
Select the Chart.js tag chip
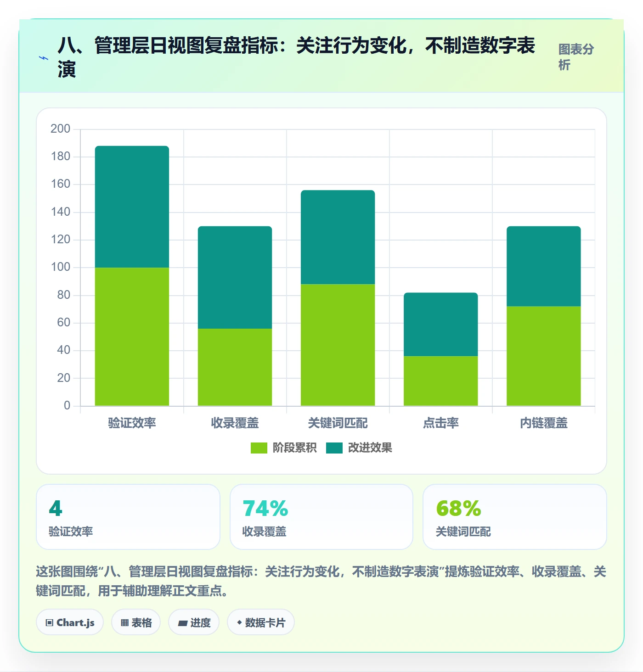[x=70, y=622]
